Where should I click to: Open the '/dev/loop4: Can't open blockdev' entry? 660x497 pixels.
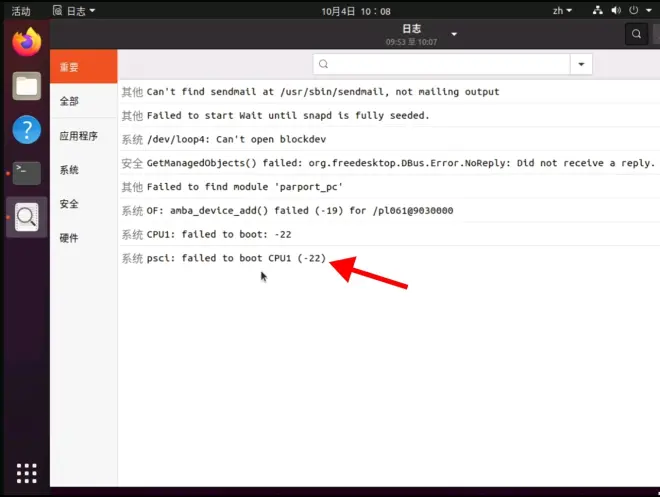coord(389,139)
